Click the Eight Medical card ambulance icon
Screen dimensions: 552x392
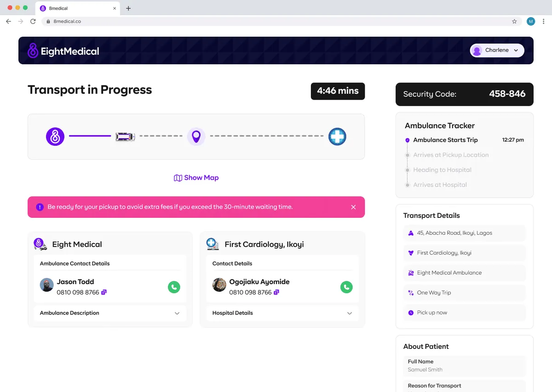40,244
